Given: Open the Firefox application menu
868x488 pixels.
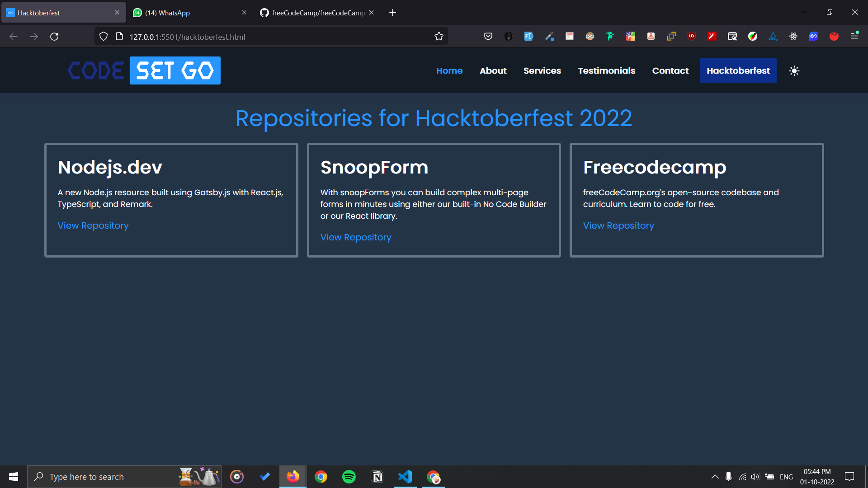Looking at the screenshot, I should point(855,36).
